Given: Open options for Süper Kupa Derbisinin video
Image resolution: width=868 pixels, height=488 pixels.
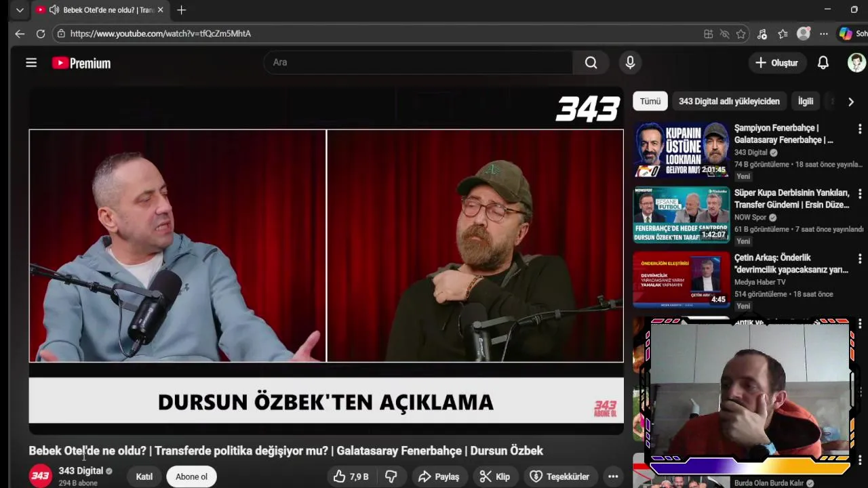Looking at the screenshot, I should [859, 194].
